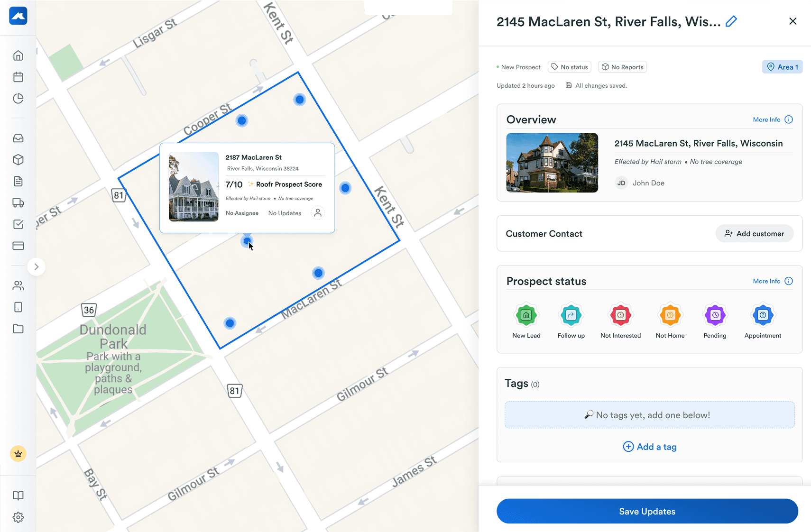The width and height of the screenshot is (811, 532).
Task: Click 'No tags yet, add one below!' box
Action: 650,415
